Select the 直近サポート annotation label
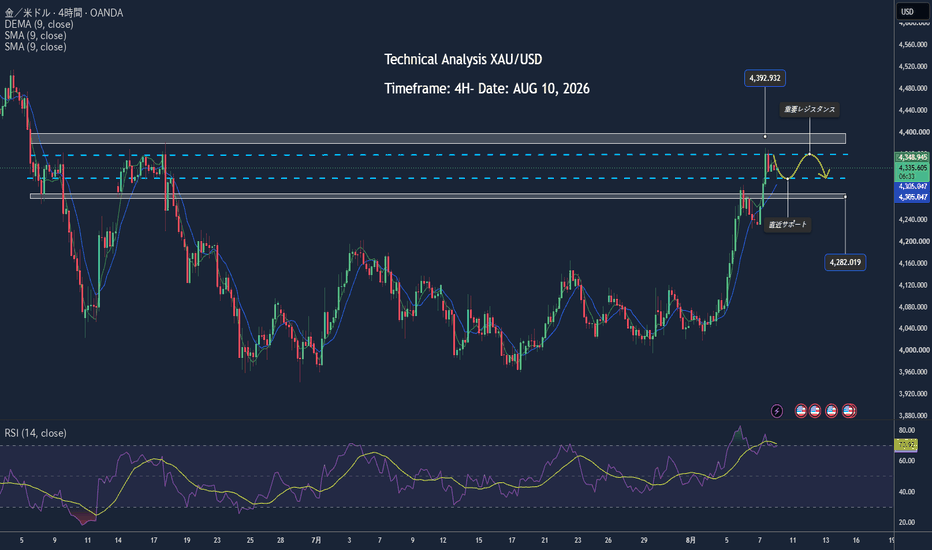The image size is (932, 550). tap(788, 225)
